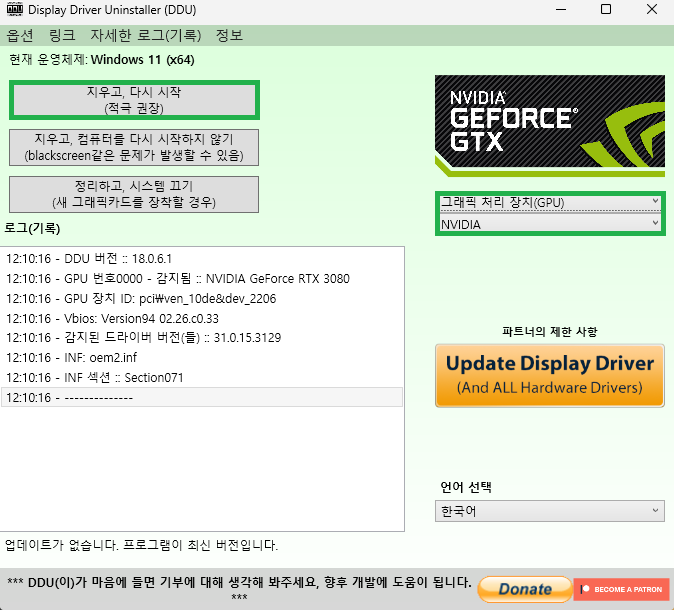Open the 자세한 로그(기록) menu
The image size is (674, 610).
tap(145, 35)
